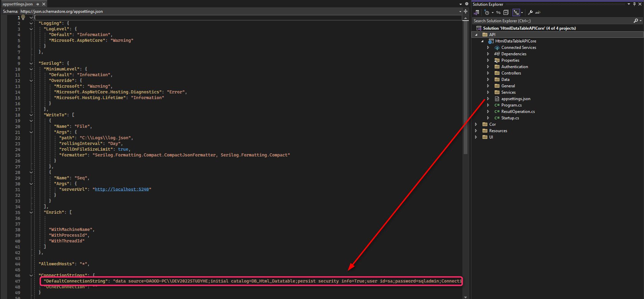This screenshot has height=299, width=644.
Task: Select Startup.cs in Solution Explorer
Action: click(510, 118)
